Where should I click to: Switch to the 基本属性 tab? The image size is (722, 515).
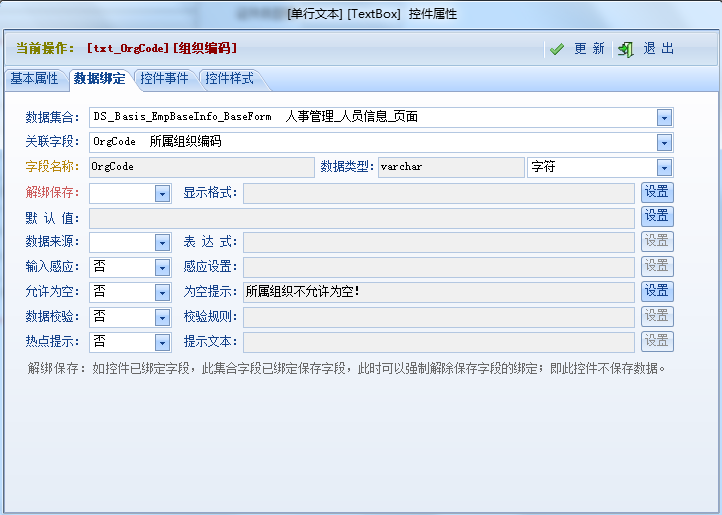coord(35,79)
